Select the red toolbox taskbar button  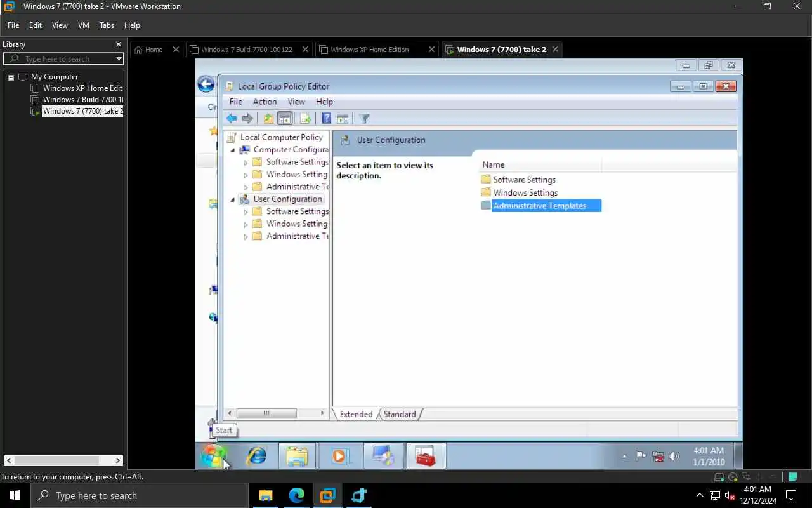[x=426, y=456]
